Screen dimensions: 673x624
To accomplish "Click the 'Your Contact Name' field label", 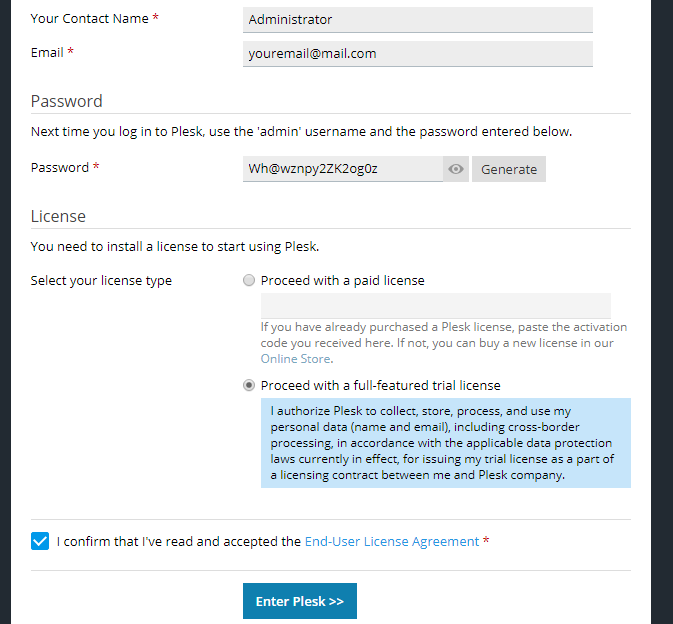I will tap(90, 19).
